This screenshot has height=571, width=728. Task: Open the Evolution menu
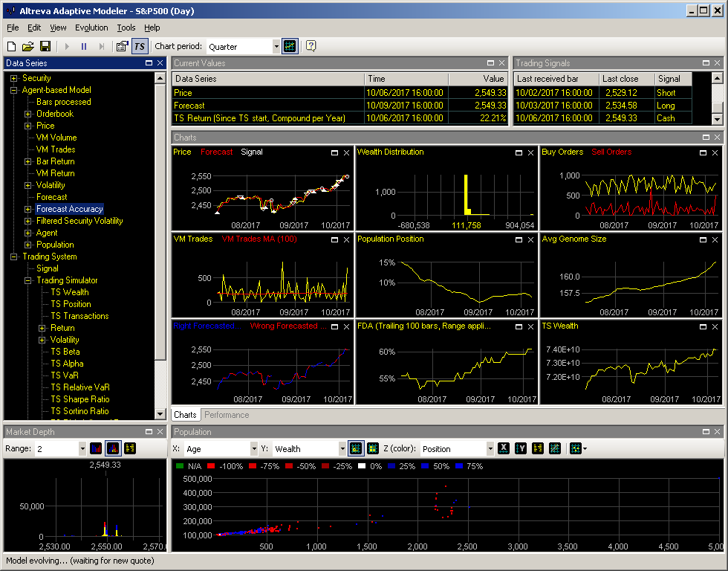91,28
